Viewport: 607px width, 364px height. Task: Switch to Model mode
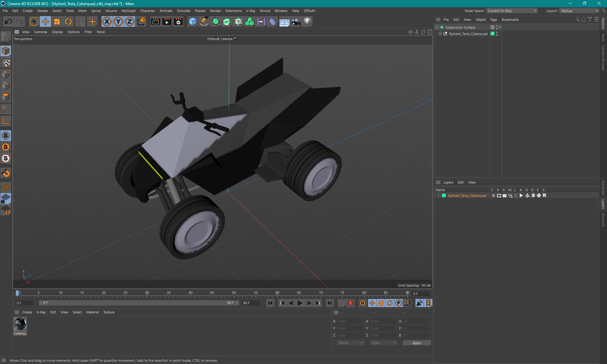click(6, 51)
